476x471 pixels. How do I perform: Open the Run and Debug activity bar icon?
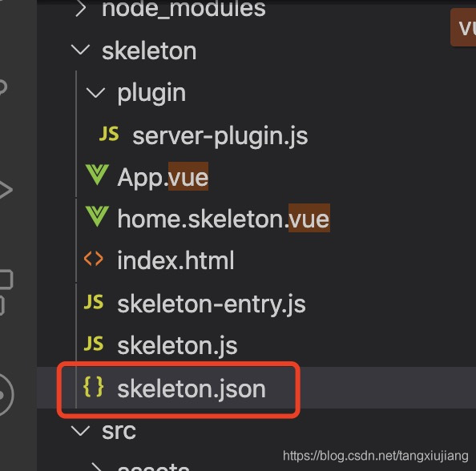[5, 189]
